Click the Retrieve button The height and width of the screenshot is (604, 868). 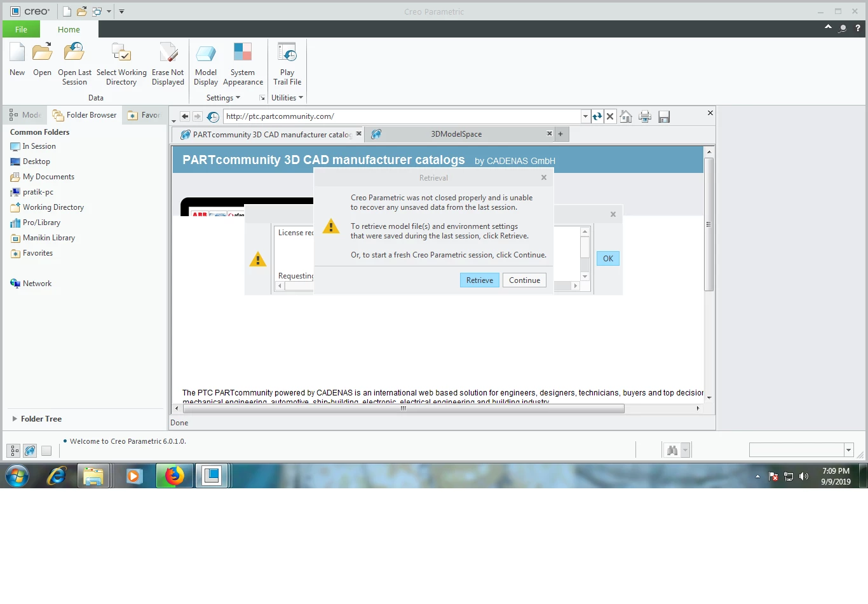[x=480, y=280]
